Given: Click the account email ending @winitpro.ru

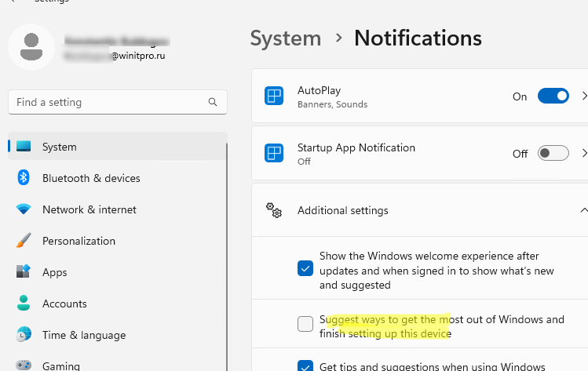Looking at the screenshot, I should coord(115,56).
